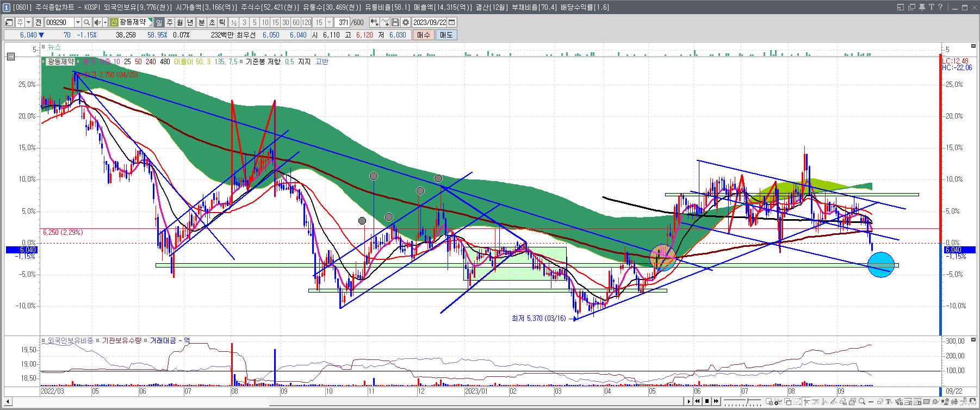The width and height of the screenshot is (980, 410).
Task: Select the yearly 년 period button
Action: (x=190, y=22)
